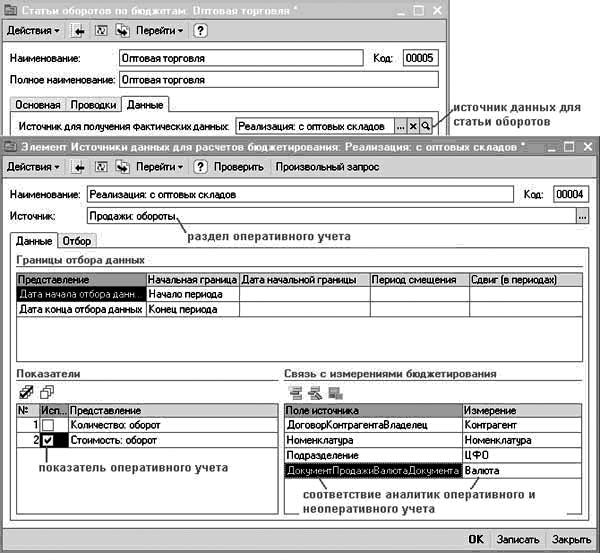Click copy-entry icon in front window toolbar
Image resolution: width=600 pixels, height=553 pixels.
pyautogui.click(x=122, y=167)
